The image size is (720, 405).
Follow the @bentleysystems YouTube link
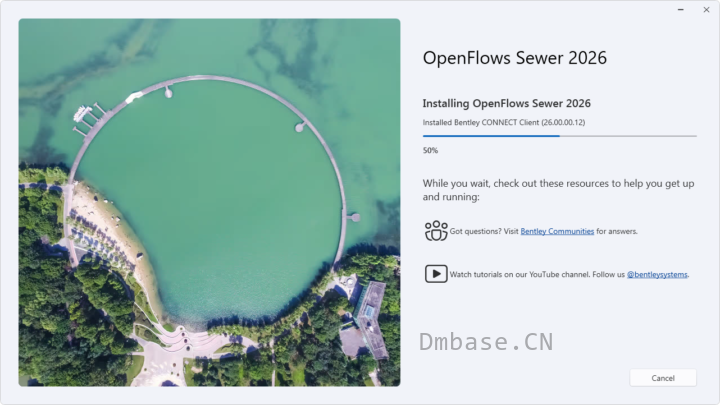(657, 275)
